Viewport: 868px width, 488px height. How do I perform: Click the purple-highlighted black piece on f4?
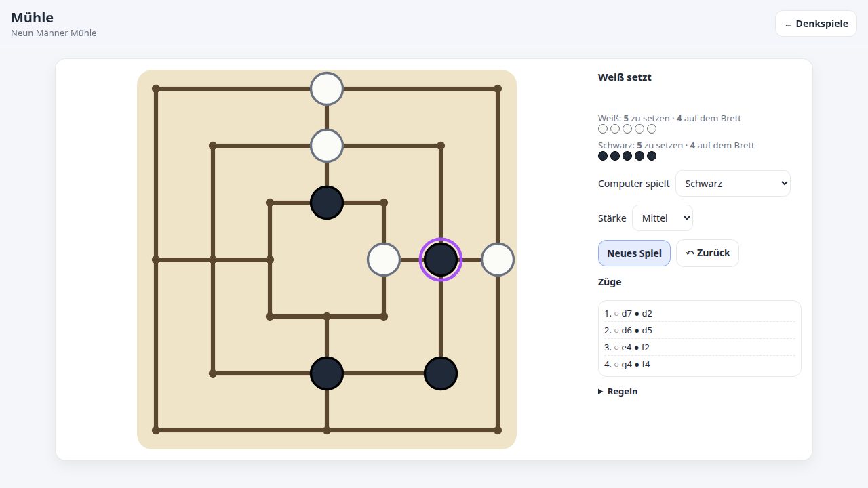tap(441, 260)
